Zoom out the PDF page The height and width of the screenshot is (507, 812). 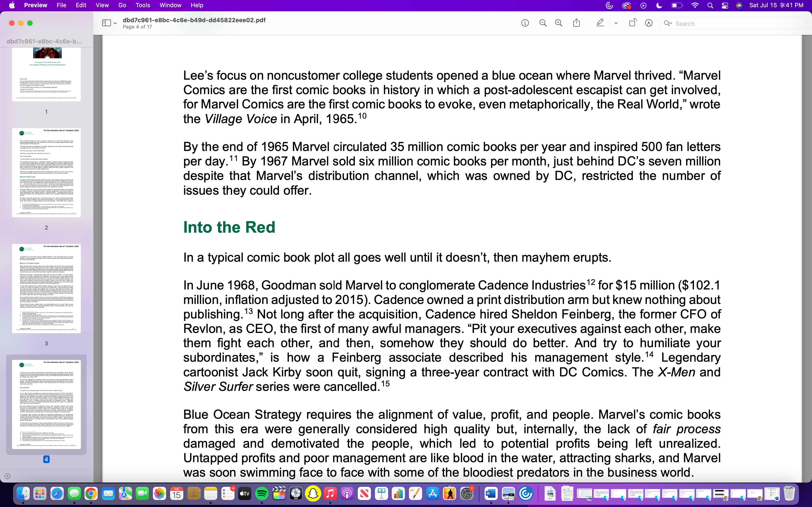coord(543,23)
